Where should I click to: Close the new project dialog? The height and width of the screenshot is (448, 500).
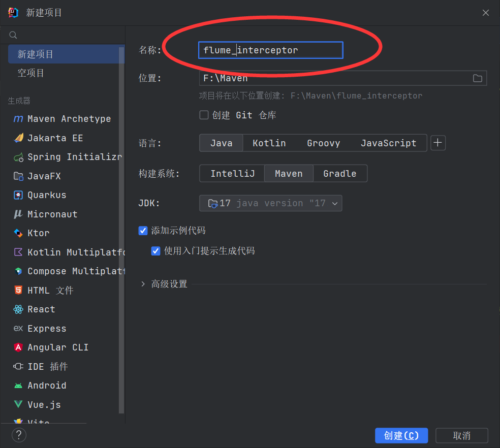486,13
